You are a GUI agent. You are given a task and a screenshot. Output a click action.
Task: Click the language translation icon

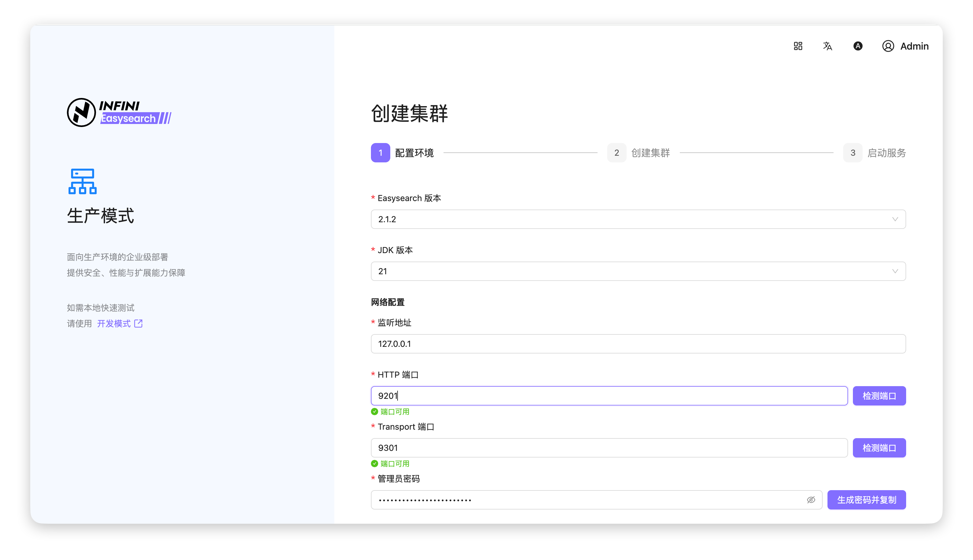(x=827, y=46)
